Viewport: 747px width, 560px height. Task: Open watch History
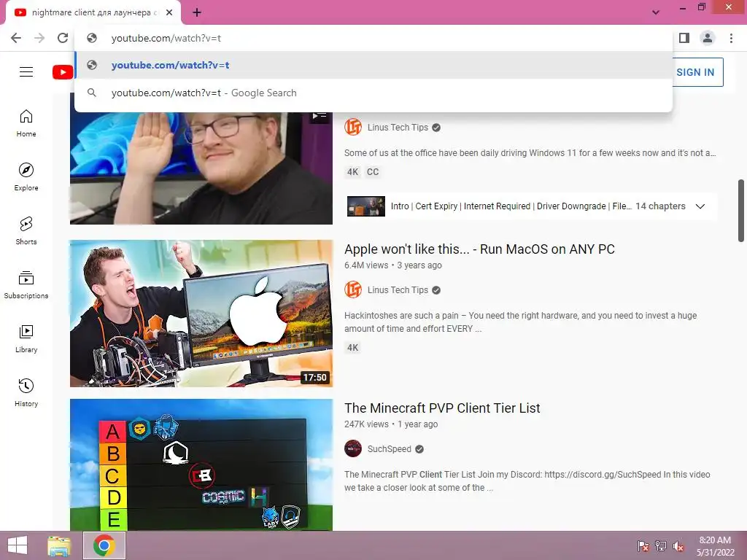pyautogui.click(x=26, y=392)
